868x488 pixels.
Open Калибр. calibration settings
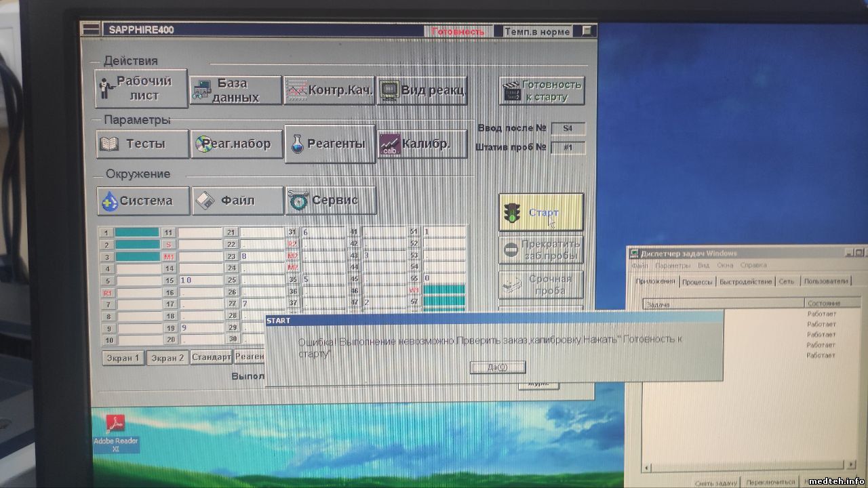[422, 144]
